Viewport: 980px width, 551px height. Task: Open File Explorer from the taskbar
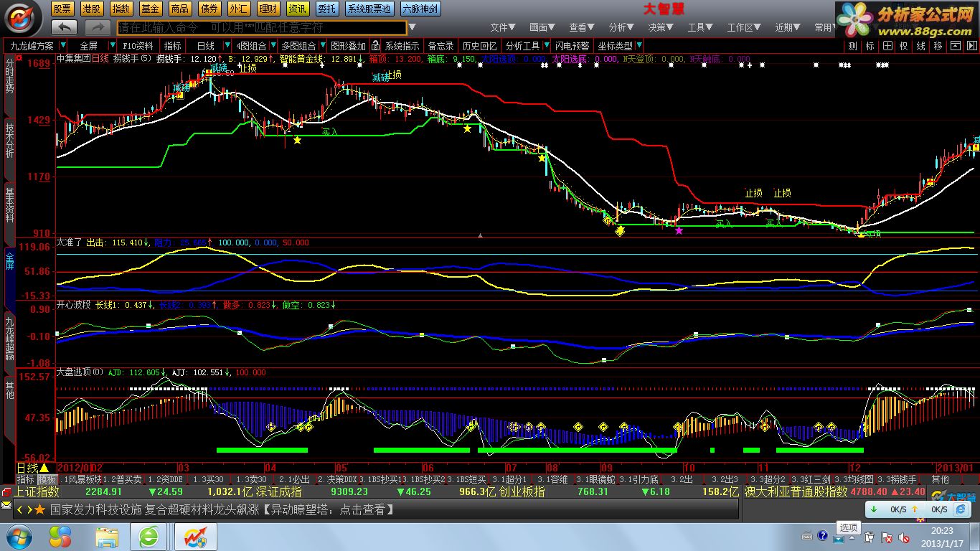coord(107,537)
